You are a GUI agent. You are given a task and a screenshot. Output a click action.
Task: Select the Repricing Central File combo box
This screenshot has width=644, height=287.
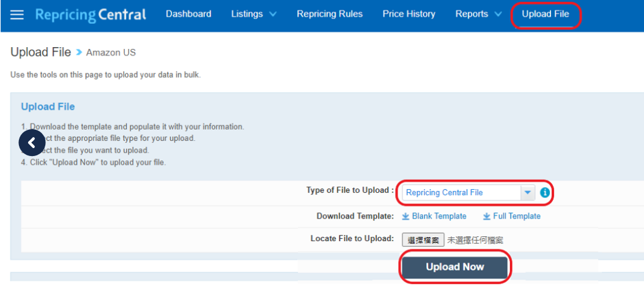(468, 192)
